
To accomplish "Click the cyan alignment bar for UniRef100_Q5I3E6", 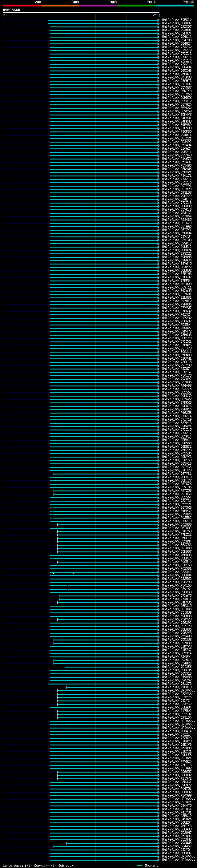I will (112, 667).
